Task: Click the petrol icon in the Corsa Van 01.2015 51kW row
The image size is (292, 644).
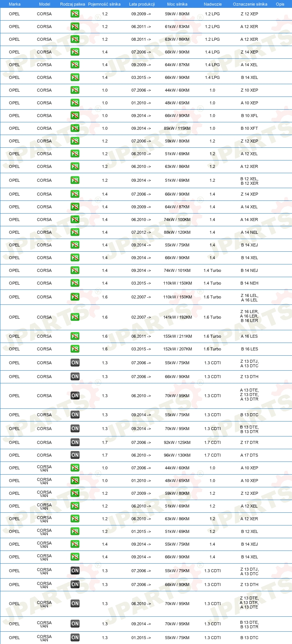Action: 75,531
